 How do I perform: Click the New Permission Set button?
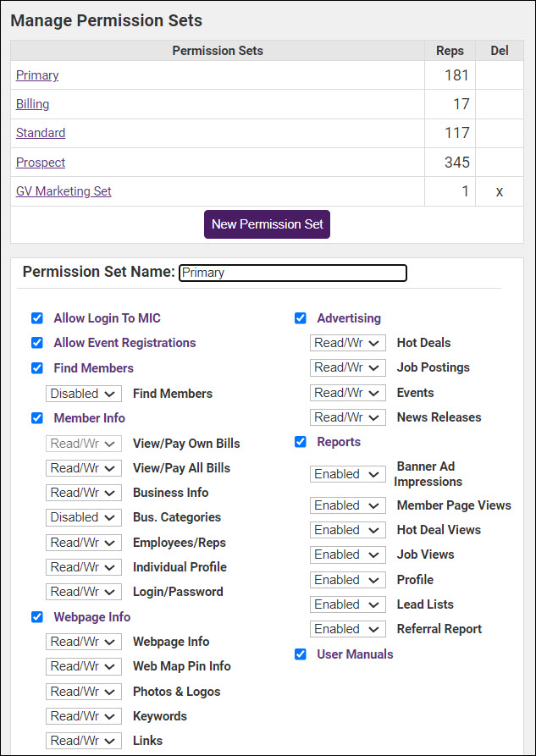point(267,224)
